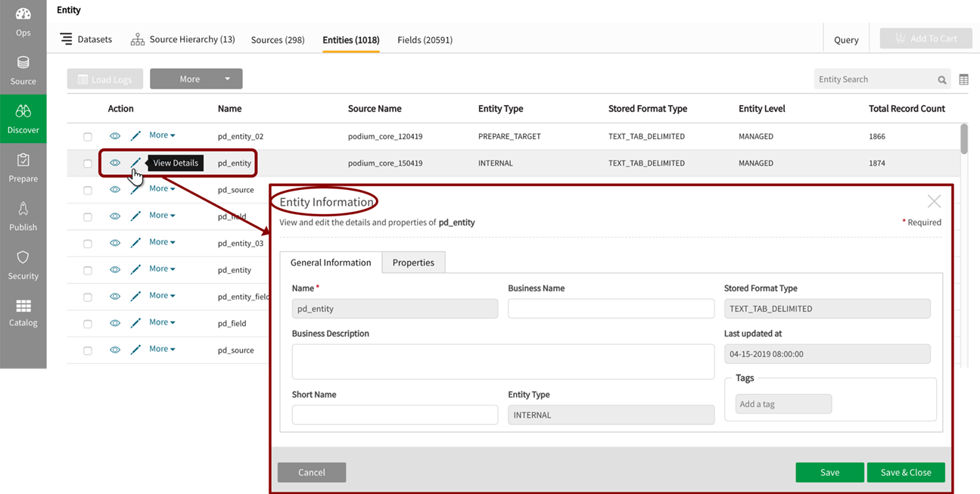Open the Sources (298) tab
The width and height of the screenshot is (980, 494).
click(x=278, y=40)
